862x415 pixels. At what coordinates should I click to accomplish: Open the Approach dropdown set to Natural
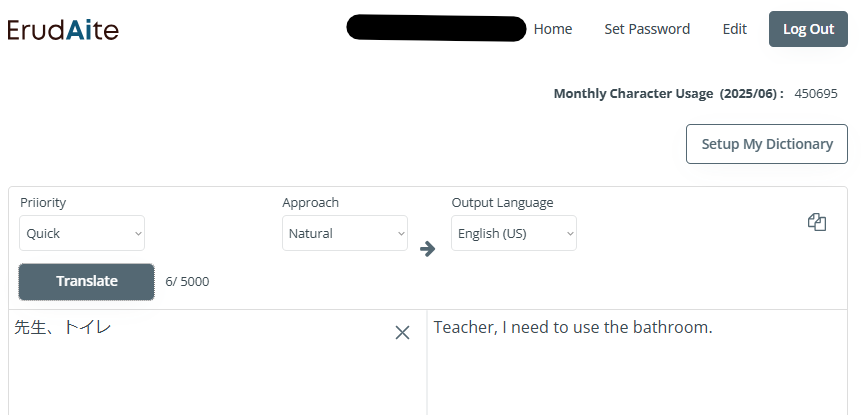coord(345,233)
